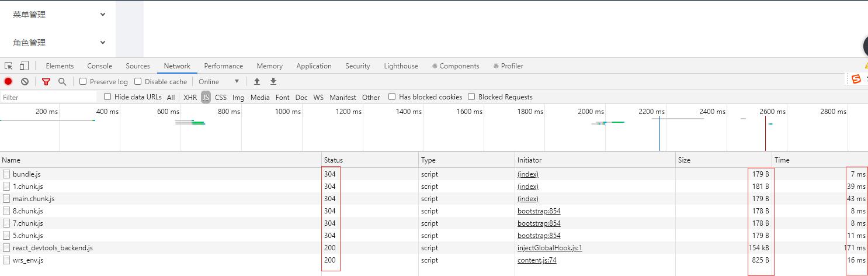The image size is (868, 276).
Task: Open the Security tab
Action: [357, 66]
